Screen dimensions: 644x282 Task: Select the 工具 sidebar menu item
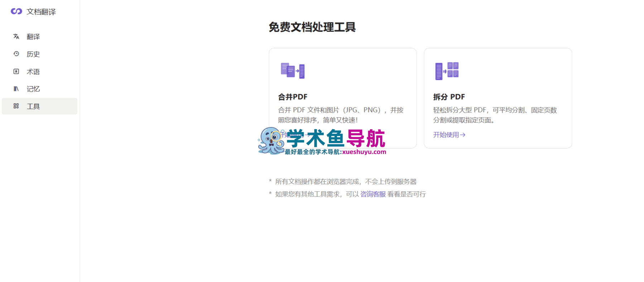pyautogui.click(x=39, y=106)
